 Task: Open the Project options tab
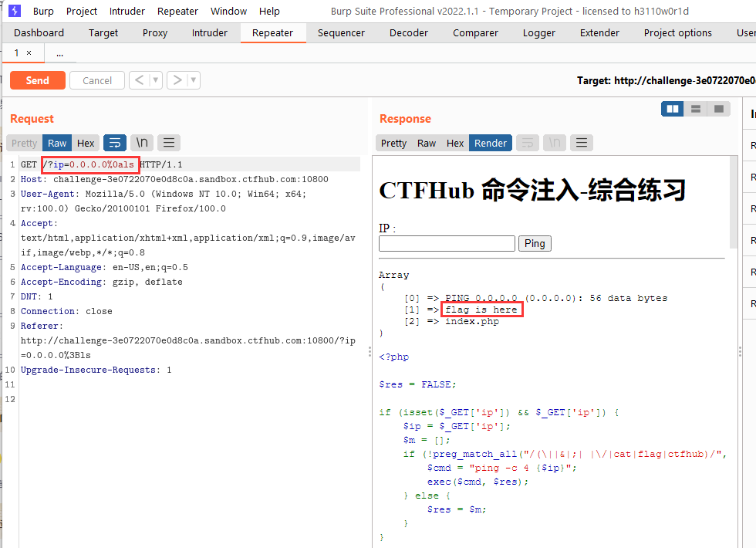(x=677, y=32)
